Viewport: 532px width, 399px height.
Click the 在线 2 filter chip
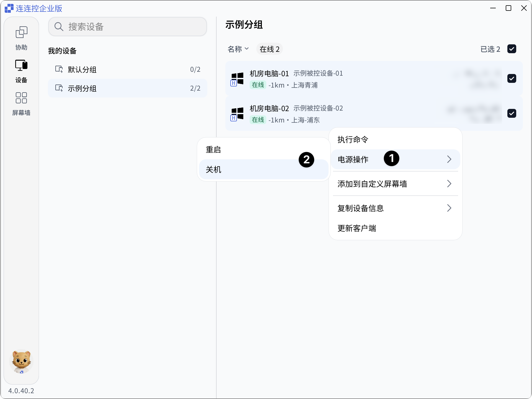click(x=269, y=49)
